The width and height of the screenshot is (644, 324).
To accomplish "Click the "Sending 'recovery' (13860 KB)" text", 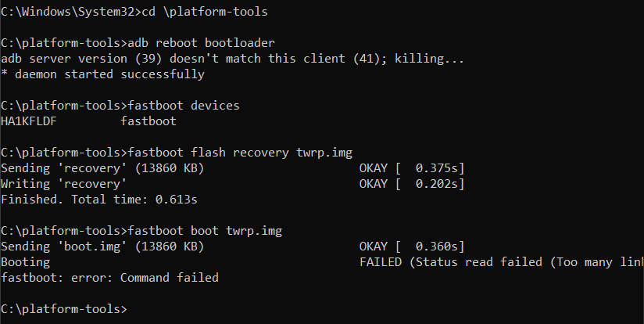I will point(102,167).
